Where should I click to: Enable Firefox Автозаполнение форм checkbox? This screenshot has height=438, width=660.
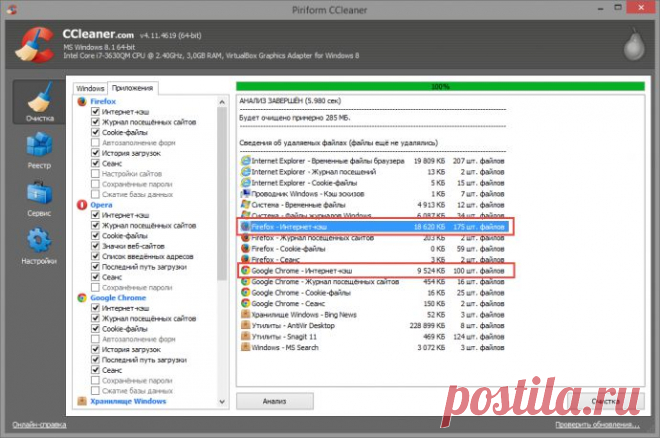pos(96,143)
